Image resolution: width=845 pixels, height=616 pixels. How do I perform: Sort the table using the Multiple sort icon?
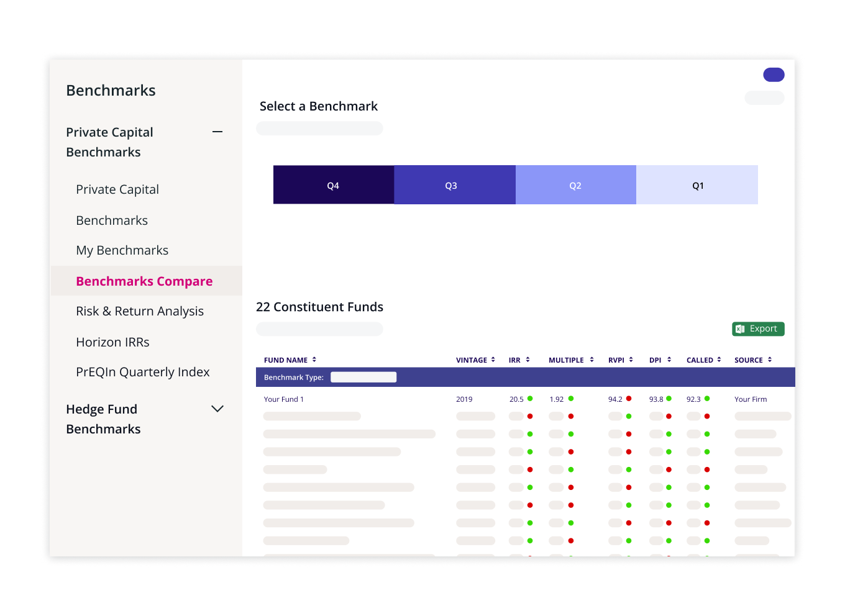pos(590,360)
